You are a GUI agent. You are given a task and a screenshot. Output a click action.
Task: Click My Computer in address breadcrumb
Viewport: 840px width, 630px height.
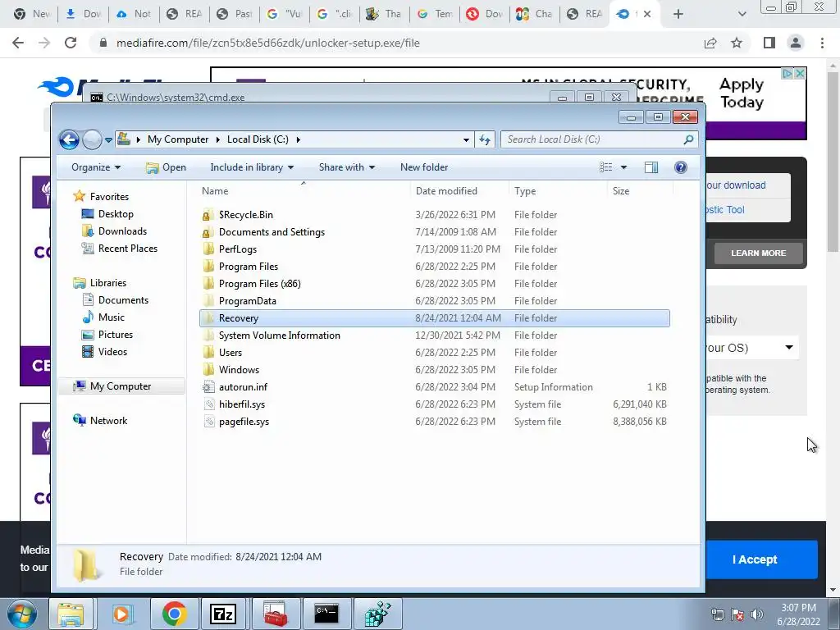click(178, 139)
